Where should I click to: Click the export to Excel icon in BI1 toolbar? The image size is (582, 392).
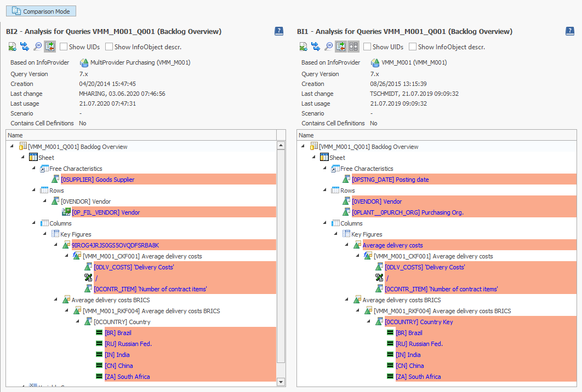coord(303,47)
